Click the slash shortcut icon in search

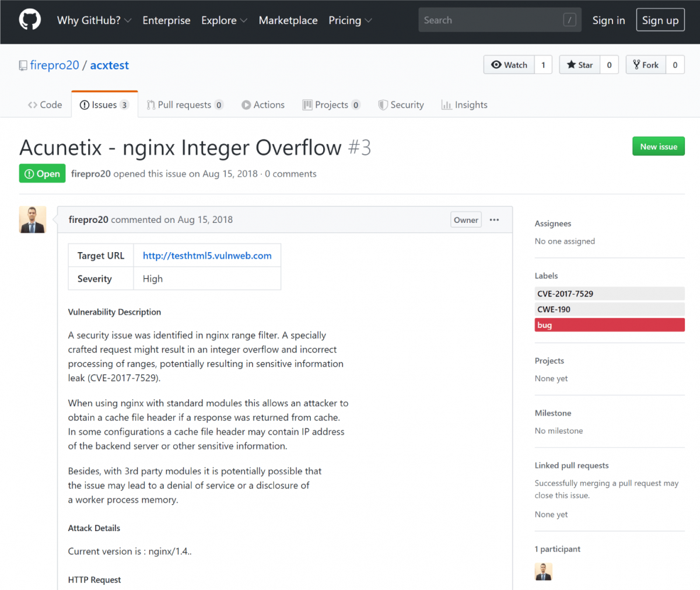pyautogui.click(x=569, y=20)
